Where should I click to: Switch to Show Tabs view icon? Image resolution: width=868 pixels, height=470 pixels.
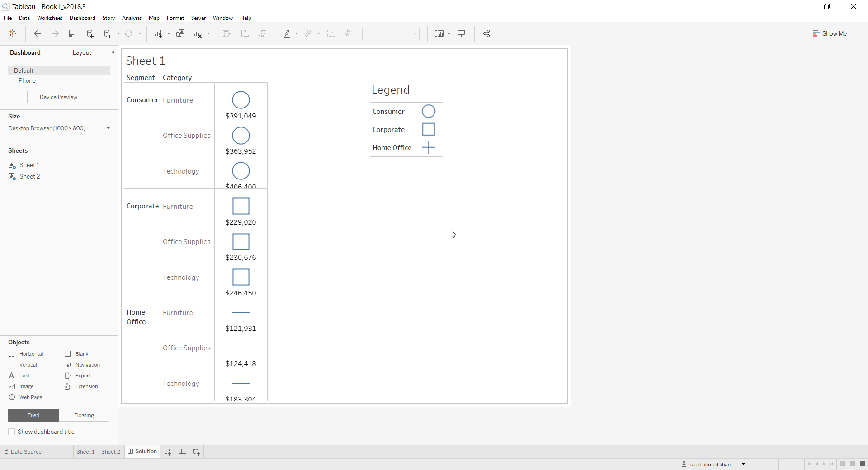click(863, 464)
